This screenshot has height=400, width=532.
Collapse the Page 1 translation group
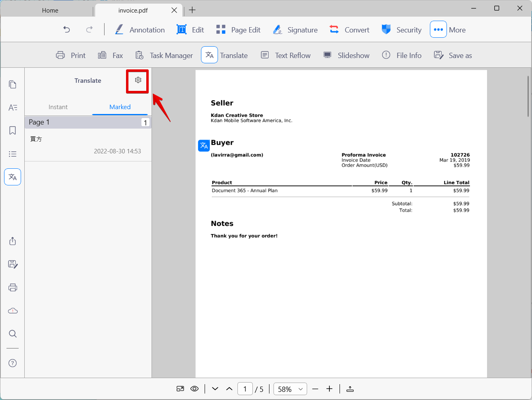[88, 122]
